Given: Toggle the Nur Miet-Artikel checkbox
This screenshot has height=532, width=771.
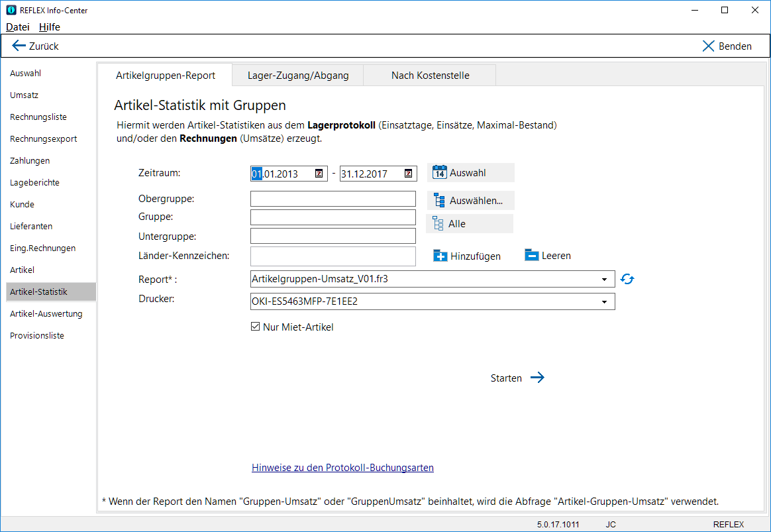Looking at the screenshot, I should [x=255, y=327].
